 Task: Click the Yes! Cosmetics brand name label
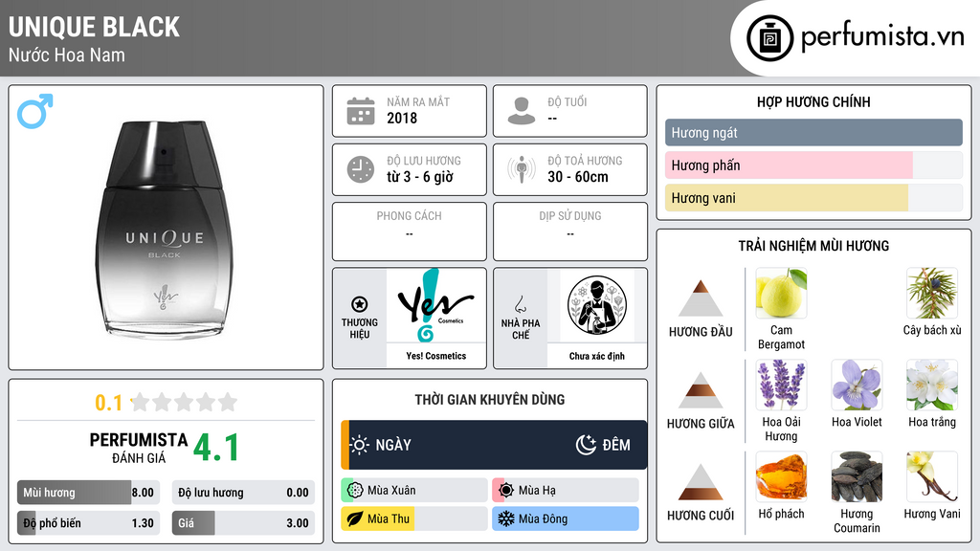click(x=435, y=356)
